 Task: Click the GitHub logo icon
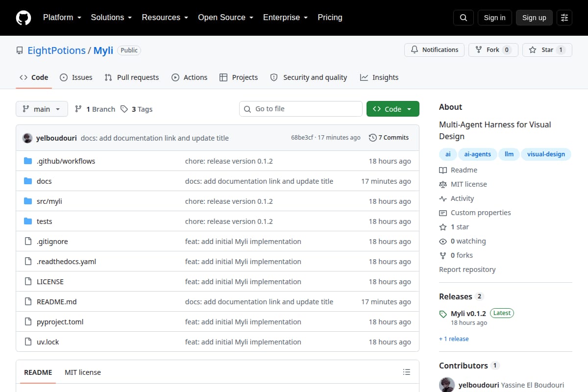tap(24, 18)
